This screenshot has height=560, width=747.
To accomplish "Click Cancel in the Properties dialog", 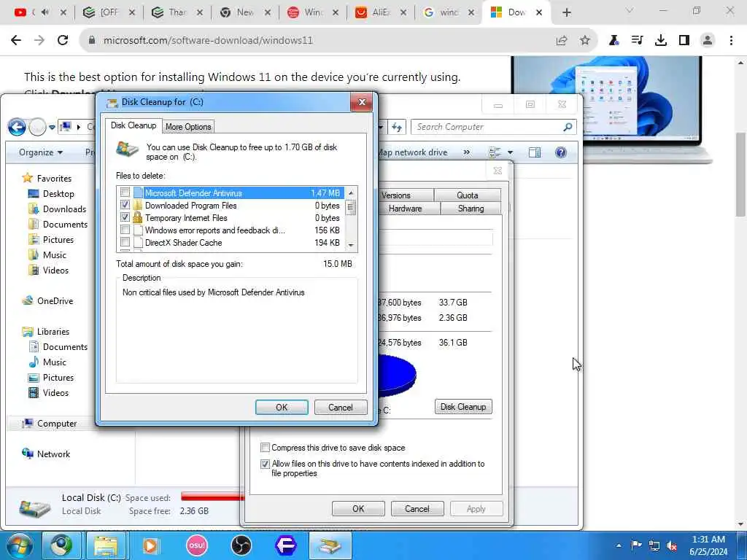I will tap(417, 508).
